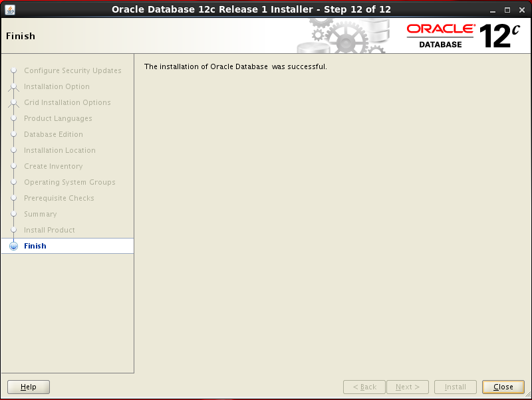Select the Product Languages step
This screenshot has height=400, width=532.
[58, 118]
